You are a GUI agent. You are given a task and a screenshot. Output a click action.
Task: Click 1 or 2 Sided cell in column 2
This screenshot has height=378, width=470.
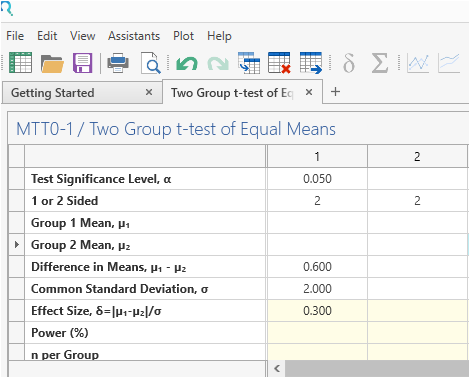pos(417,201)
